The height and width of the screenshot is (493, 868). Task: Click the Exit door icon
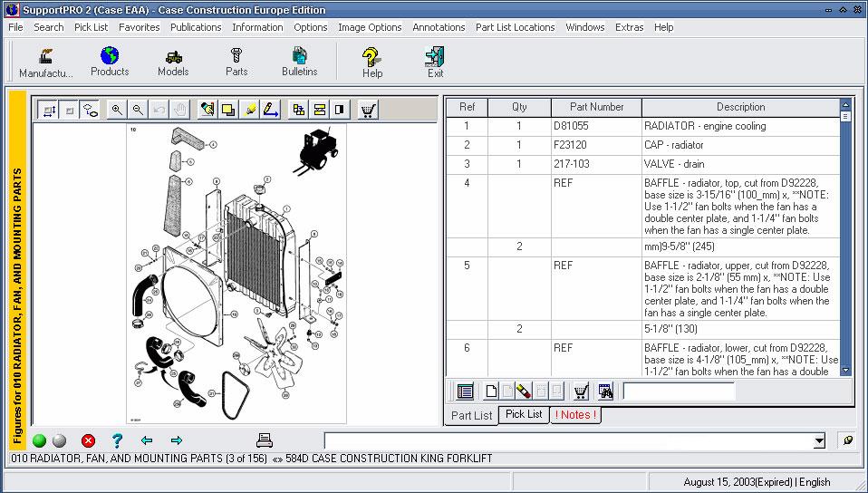point(435,62)
